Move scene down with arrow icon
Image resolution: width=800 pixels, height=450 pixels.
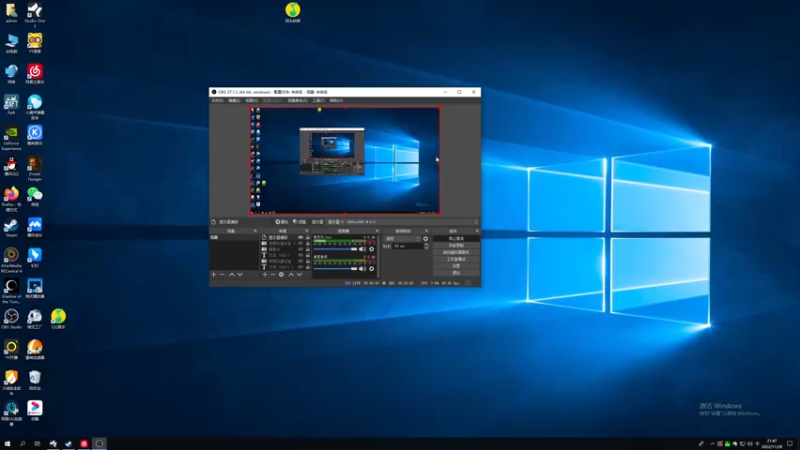tap(240, 274)
